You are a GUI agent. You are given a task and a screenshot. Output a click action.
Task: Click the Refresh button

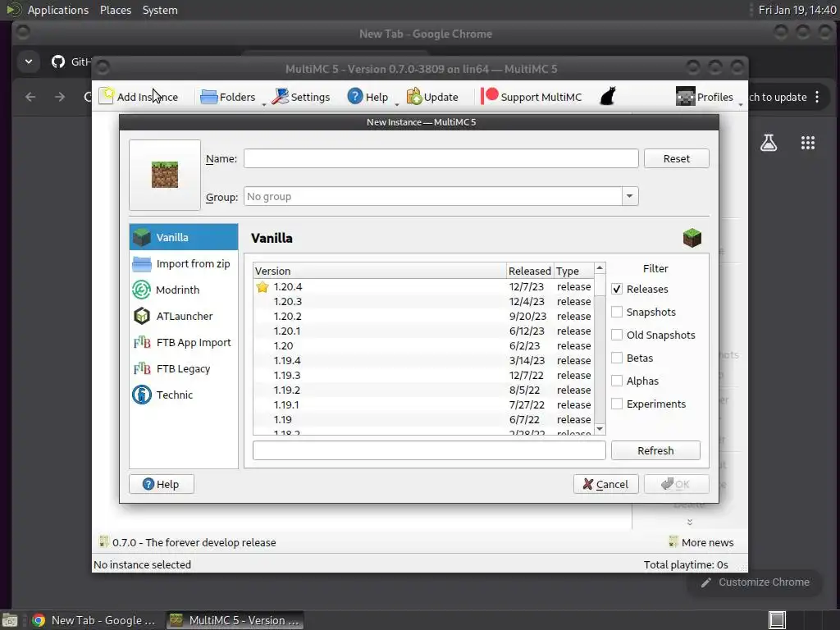[655, 450]
